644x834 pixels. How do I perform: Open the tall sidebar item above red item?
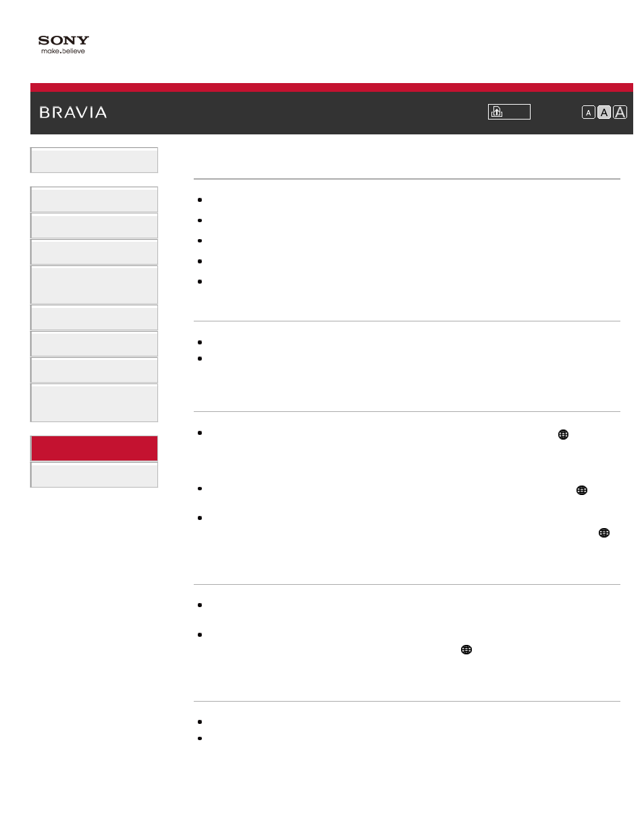coord(94,403)
